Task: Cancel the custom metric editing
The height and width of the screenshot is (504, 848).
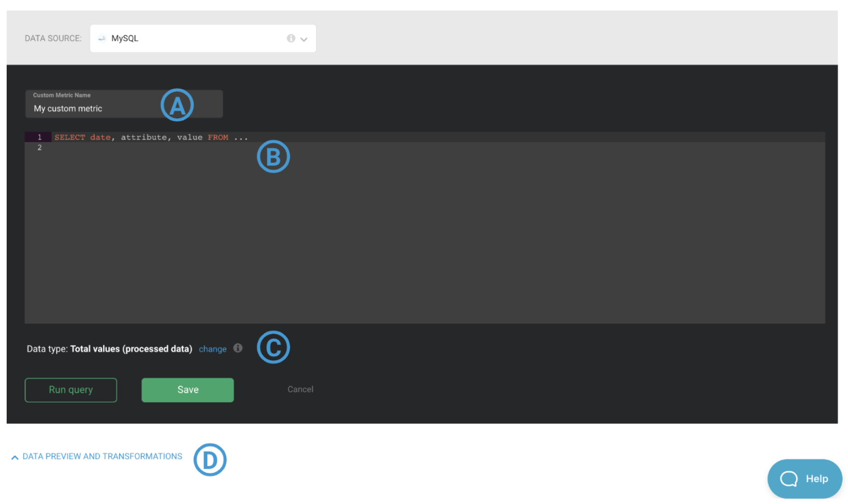Action: (300, 389)
